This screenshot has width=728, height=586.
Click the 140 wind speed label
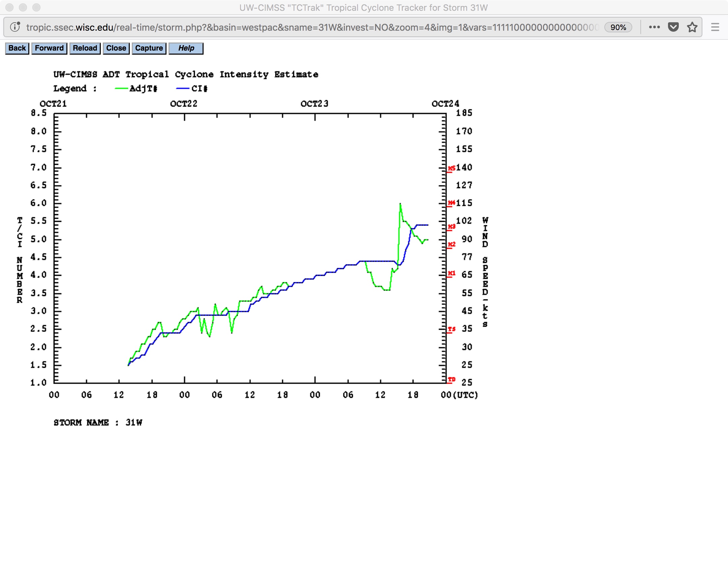click(x=464, y=167)
